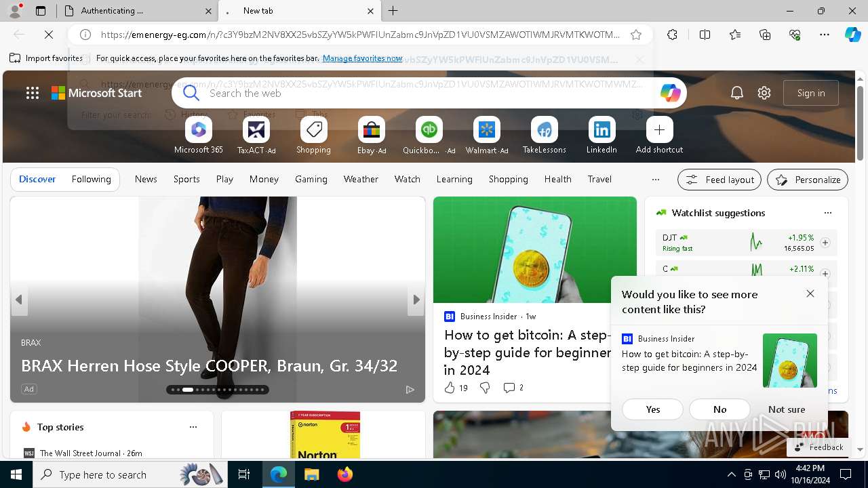Toggle split screen view
Viewport: 868px width, 488px height.
(705, 35)
